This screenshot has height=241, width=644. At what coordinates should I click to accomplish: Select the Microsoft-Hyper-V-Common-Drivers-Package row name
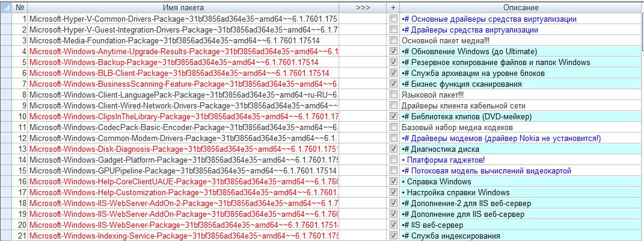click(x=183, y=19)
